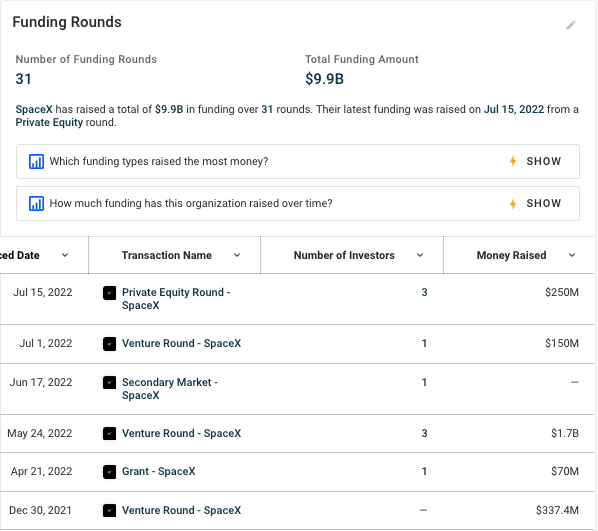This screenshot has width=598, height=531.
Task: Click the chart icon beside funding over time question
Action: pos(36,203)
